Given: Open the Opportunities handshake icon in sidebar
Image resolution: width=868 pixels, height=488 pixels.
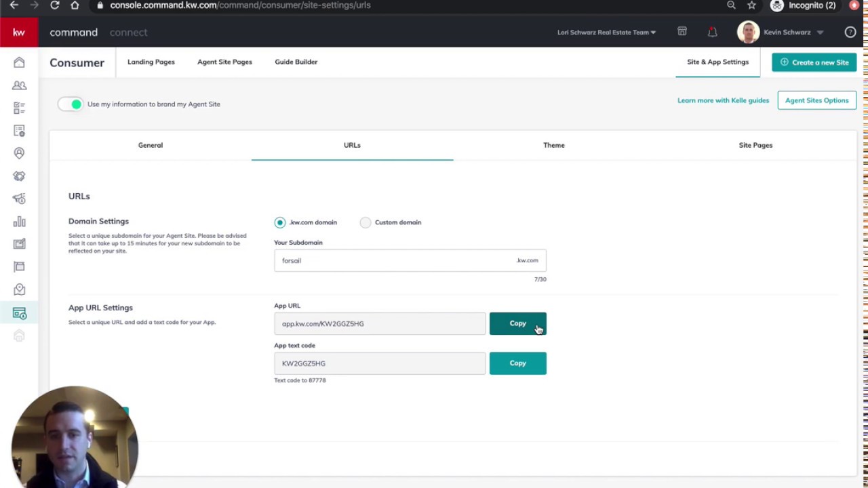Looking at the screenshot, I should (x=19, y=176).
